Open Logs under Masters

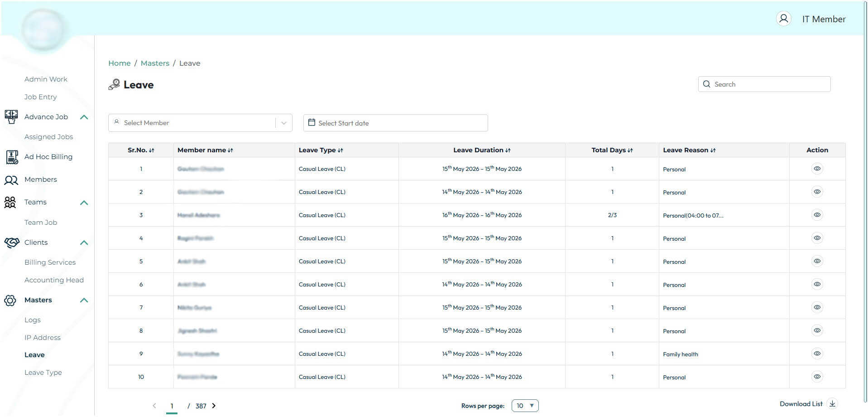(x=33, y=320)
